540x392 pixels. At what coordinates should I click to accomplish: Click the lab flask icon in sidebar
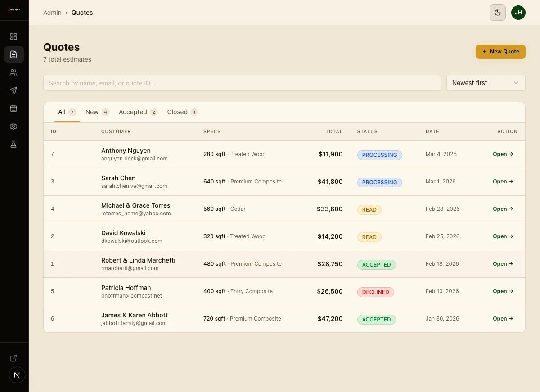[13, 144]
